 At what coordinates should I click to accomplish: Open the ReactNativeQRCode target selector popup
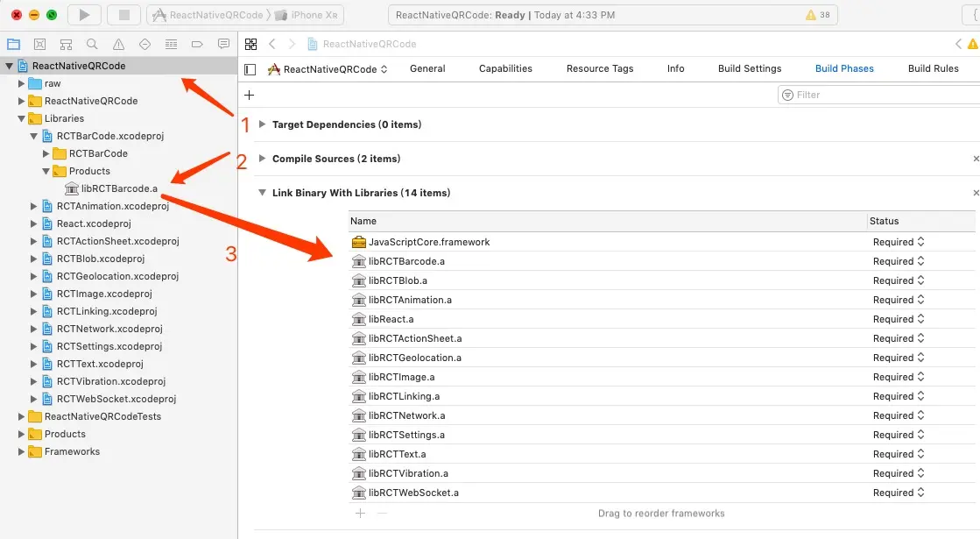tap(328, 69)
